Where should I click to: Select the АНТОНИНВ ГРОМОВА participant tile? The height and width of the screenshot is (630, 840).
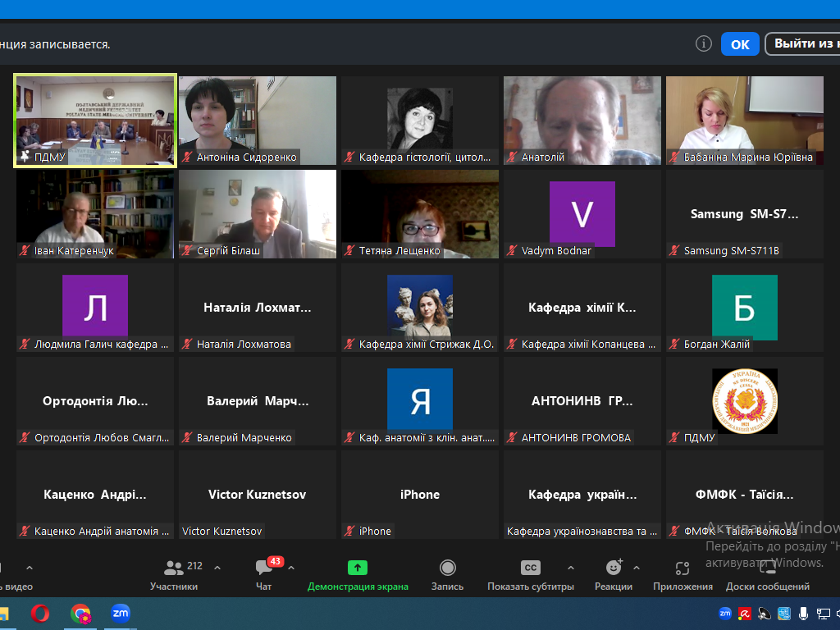(582, 400)
